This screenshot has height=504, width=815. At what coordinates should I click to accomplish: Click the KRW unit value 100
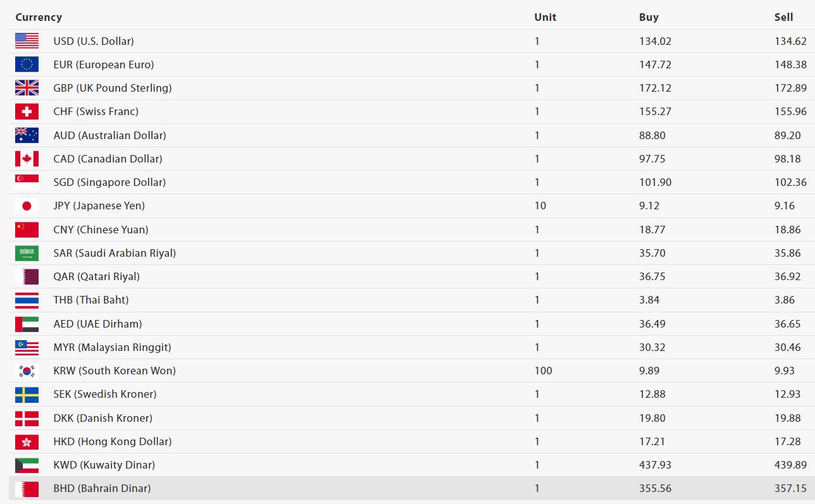tap(543, 371)
